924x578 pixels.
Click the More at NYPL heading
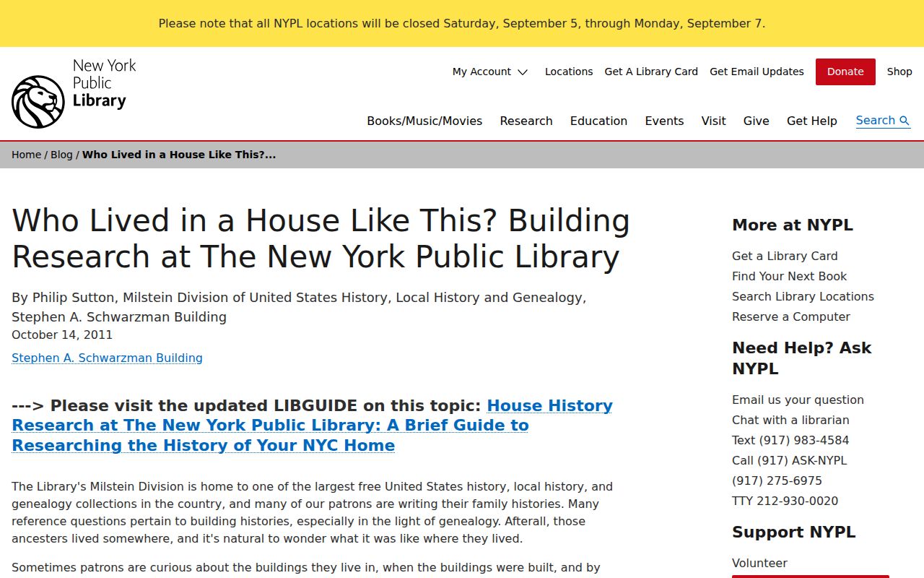(x=793, y=225)
